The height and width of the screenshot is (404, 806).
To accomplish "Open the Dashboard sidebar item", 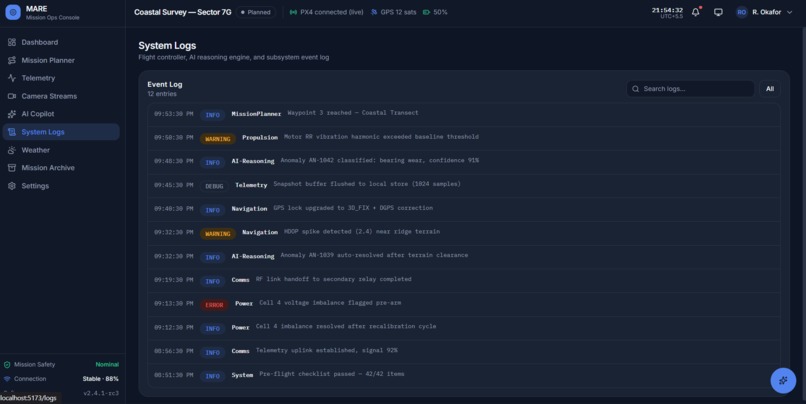I will click(x=61, y=42).
